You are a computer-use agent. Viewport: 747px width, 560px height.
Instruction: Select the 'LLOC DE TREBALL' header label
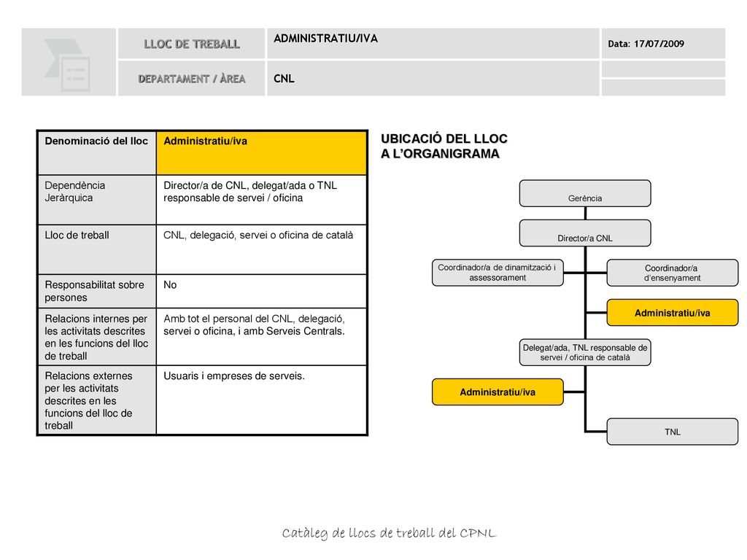[192, 44]
